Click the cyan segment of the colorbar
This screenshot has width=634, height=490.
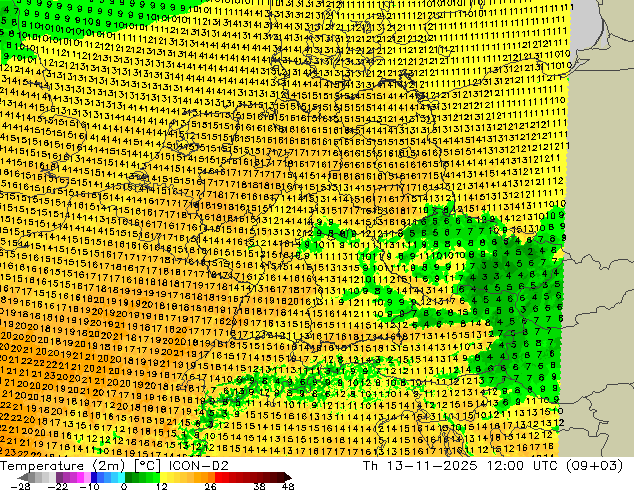pyautogui.click(x=121, y=477)
